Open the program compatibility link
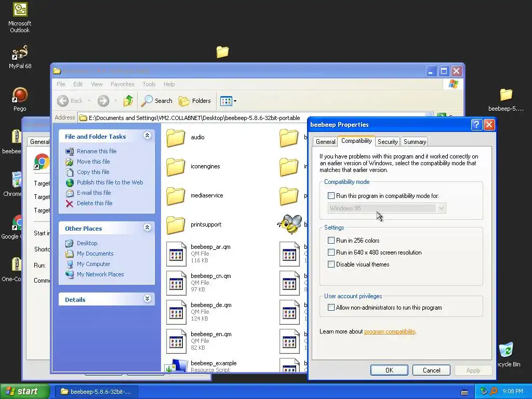Viewport: 532px width, 399px height. click(390, 331)
